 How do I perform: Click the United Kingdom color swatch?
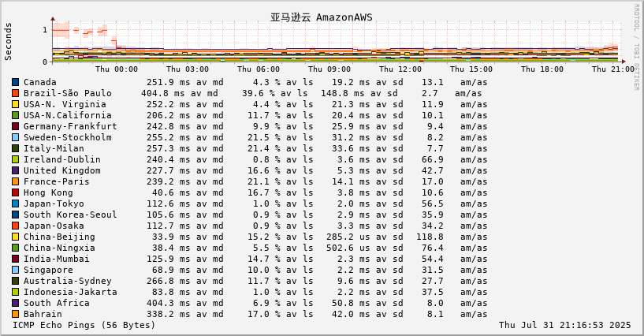coord(15,170)
